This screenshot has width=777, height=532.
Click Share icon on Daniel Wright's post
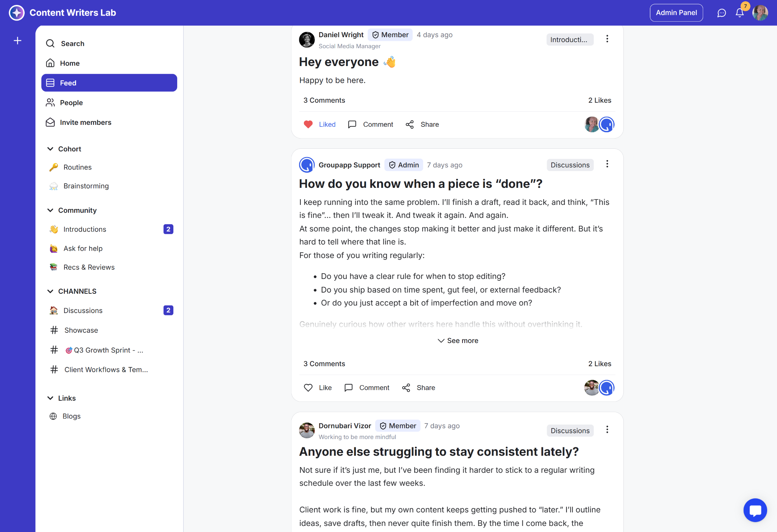[x=410, y=124]
